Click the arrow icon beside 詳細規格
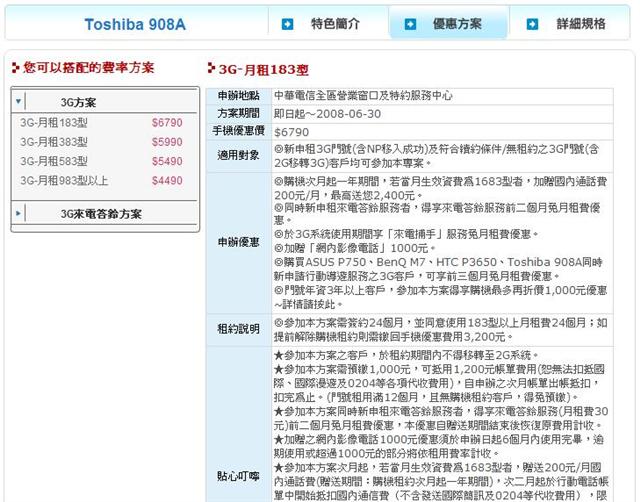640x502 pixels. click(532, 24)
